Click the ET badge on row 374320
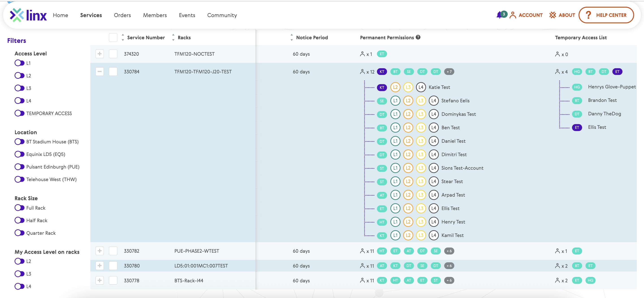 [x=382, y=54]
